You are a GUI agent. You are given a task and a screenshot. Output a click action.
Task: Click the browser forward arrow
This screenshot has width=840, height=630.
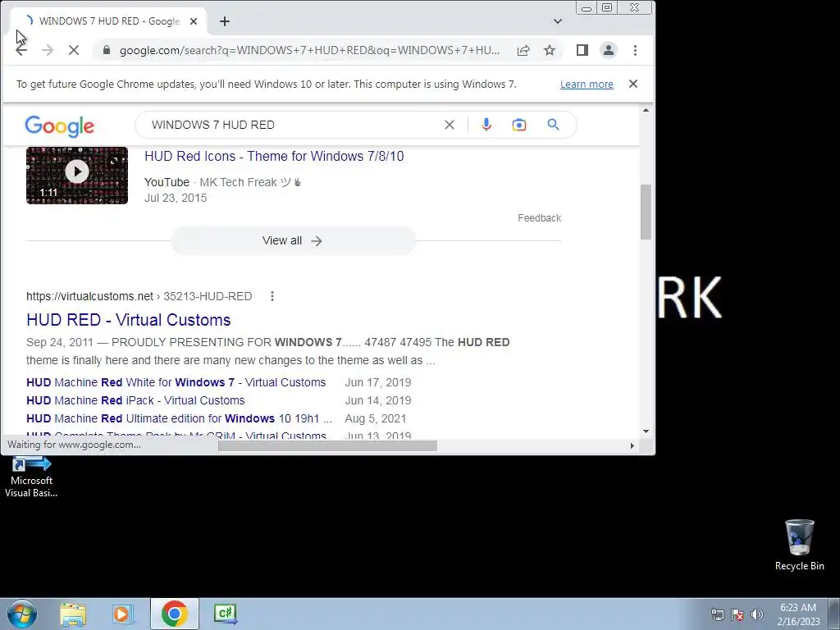[48, 50]
